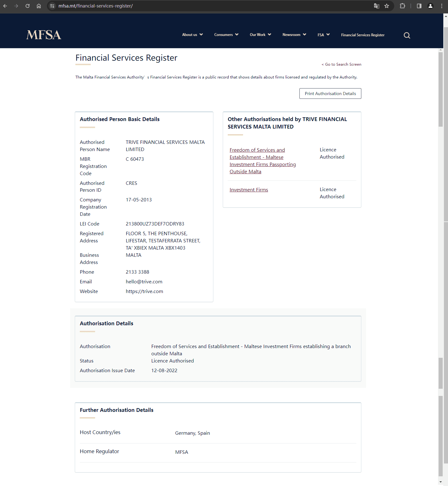Toggle the browser side panel
448x486 pixels.
pos(419,6)
